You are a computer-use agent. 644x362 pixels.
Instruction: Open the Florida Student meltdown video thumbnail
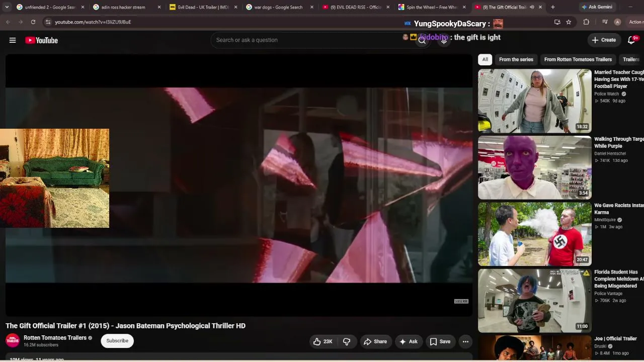coord(535,301)
